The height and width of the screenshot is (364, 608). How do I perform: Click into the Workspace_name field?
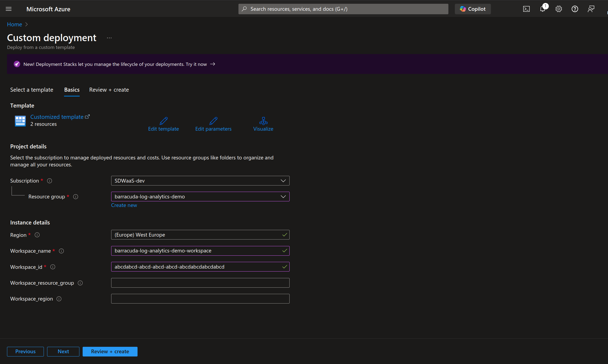tap(200, 251)
